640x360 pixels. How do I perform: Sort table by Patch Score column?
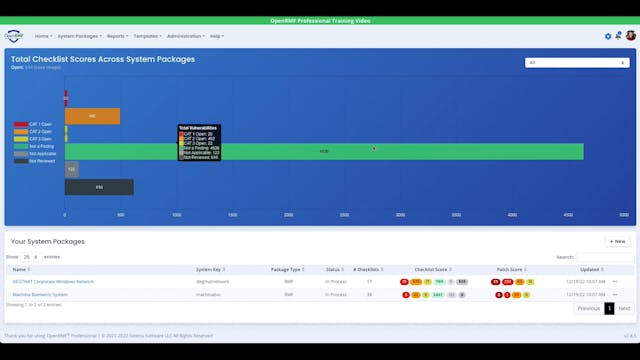[x=525, y=270]
